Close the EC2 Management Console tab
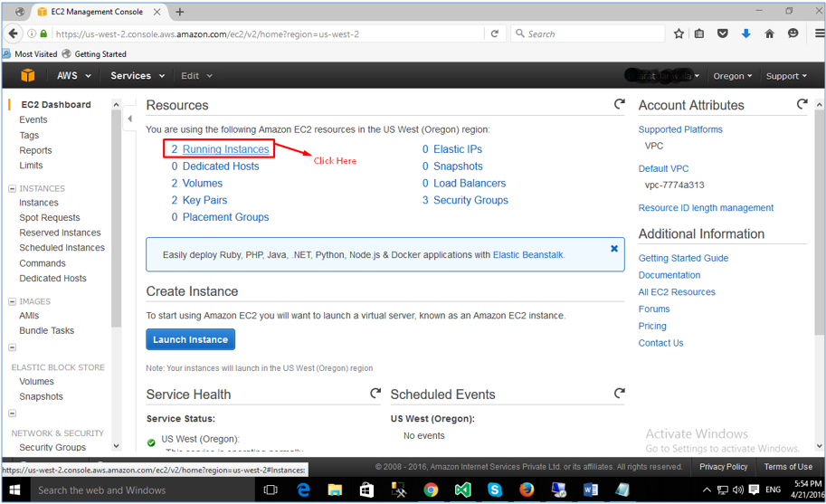 point(157,12)
